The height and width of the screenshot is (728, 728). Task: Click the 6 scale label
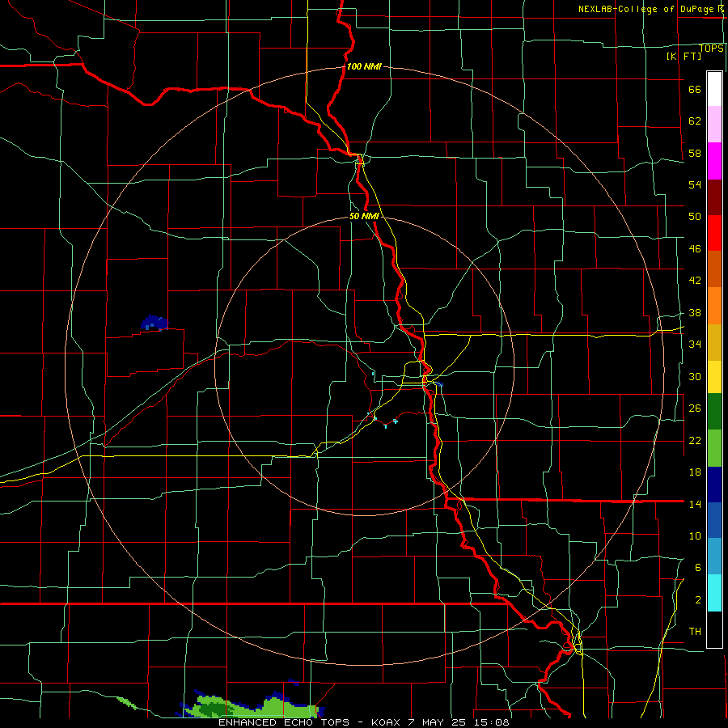tap(698, 567)
